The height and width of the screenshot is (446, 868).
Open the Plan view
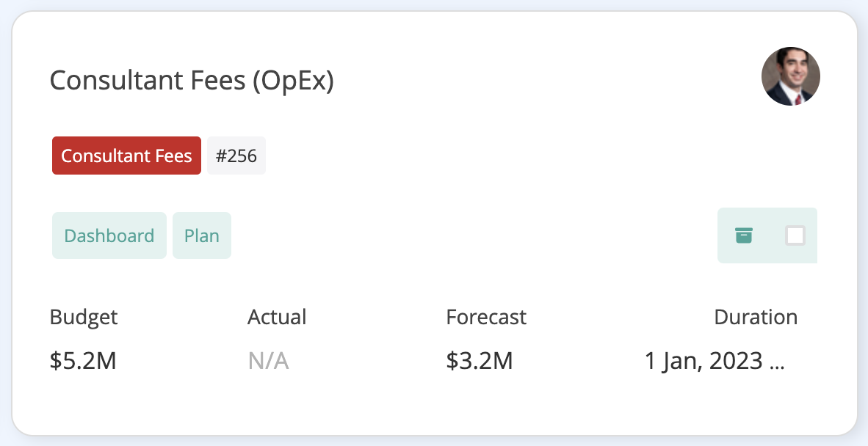202,235
